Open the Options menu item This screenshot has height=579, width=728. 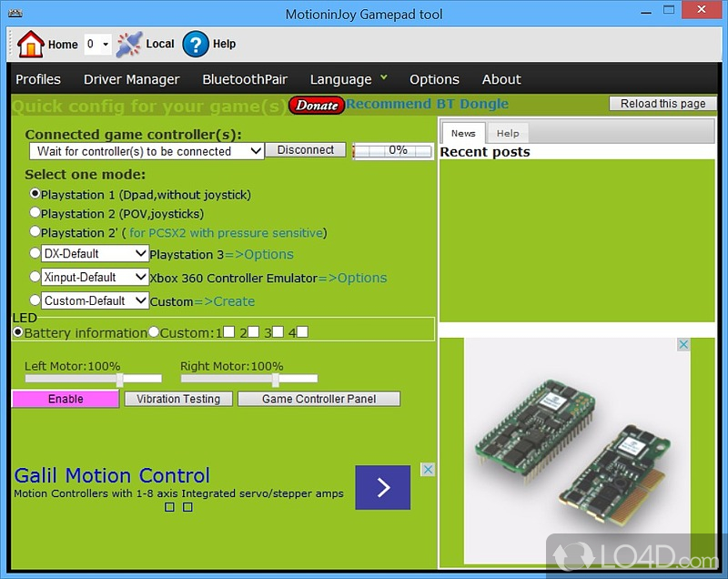(434, 79)
